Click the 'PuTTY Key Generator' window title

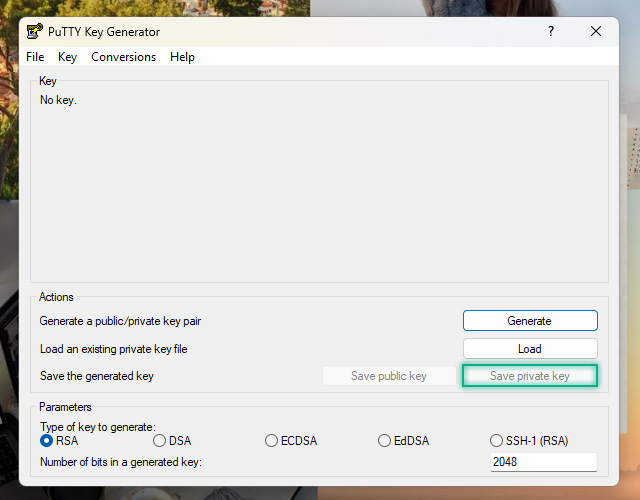pos(104,32)
